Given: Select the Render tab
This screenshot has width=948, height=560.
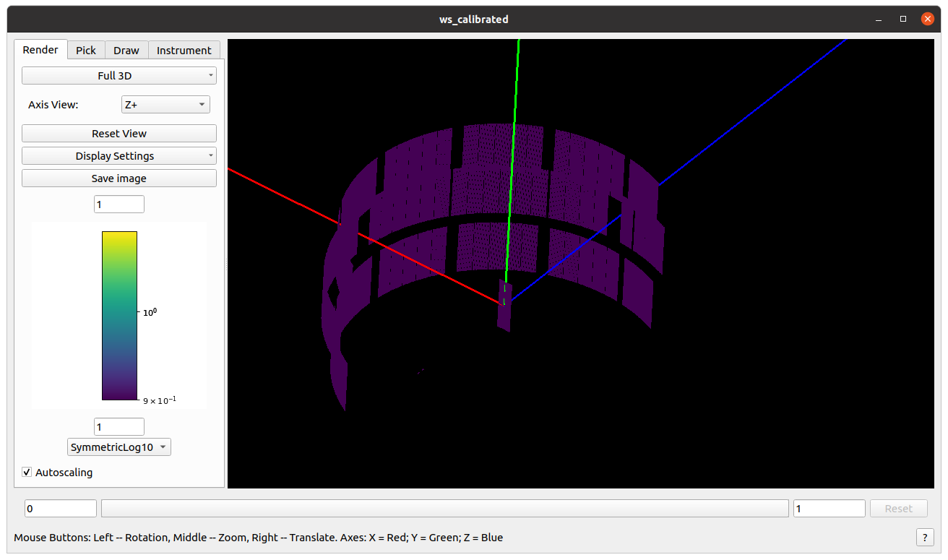Looking at the screenshot, I should (40, 50).
